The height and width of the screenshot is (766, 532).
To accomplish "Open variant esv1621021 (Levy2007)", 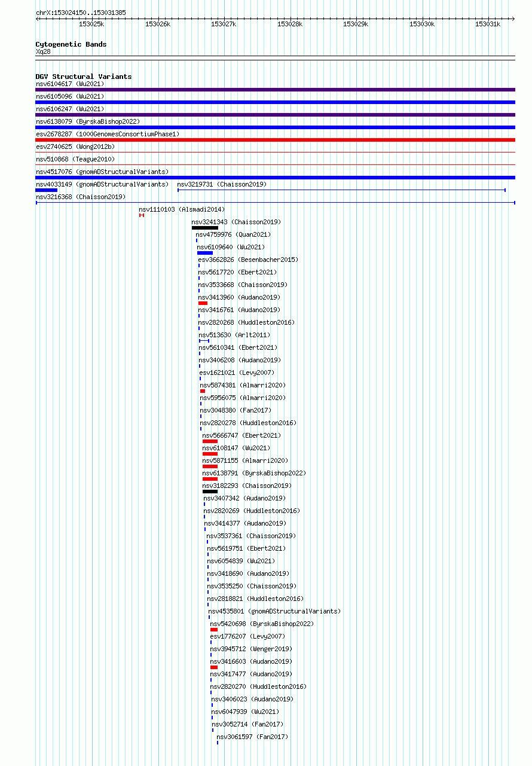I will (237, 373).
